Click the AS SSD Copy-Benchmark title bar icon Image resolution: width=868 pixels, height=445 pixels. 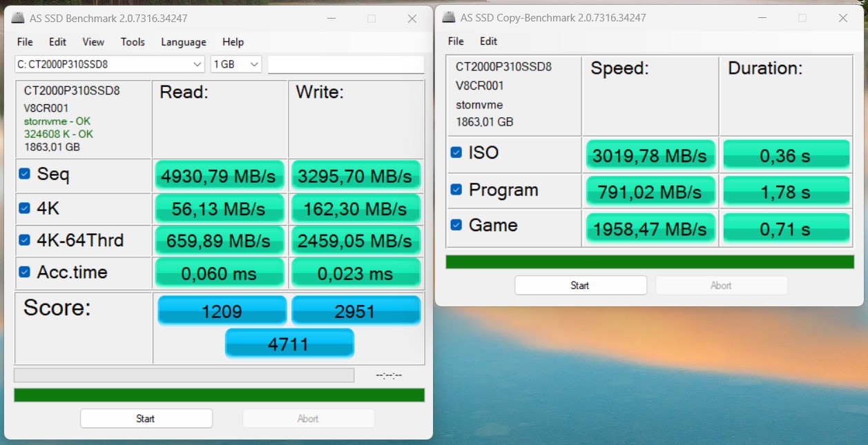coord(449,17)
